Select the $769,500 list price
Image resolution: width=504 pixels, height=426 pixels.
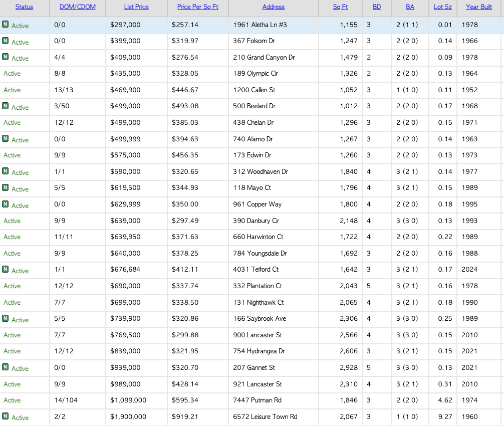click(125, 335)
